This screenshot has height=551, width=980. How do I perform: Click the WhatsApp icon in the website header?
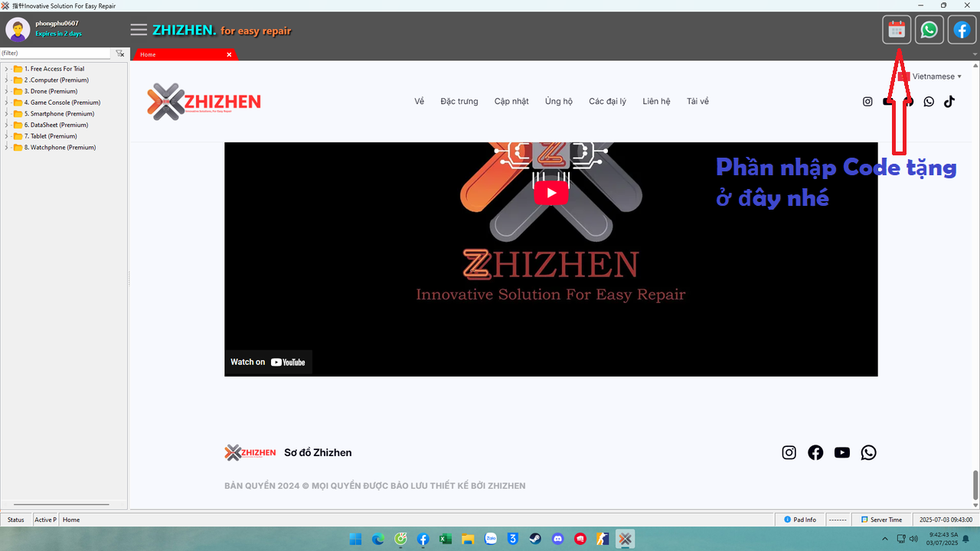pyautogui.click(x=929, y=101)
